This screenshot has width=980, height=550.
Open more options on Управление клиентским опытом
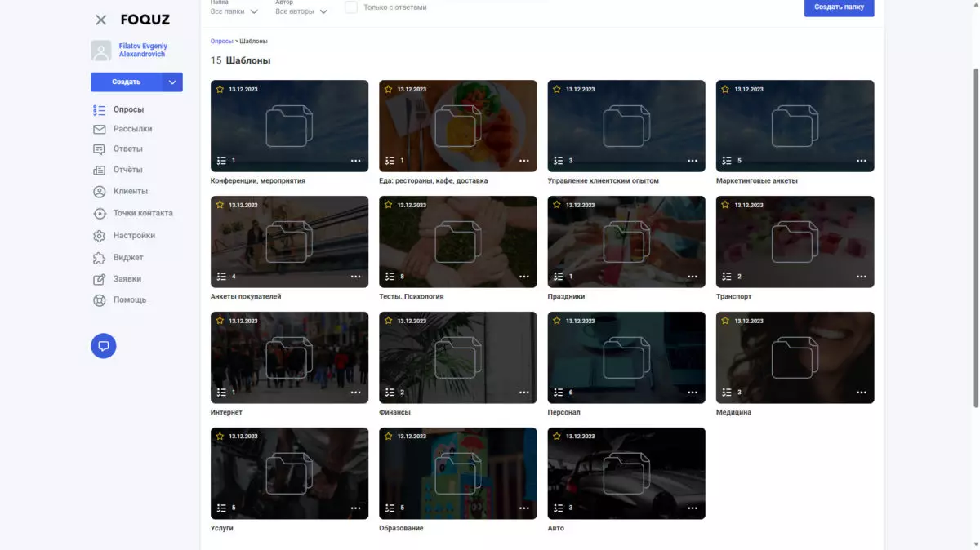[693, 161]
